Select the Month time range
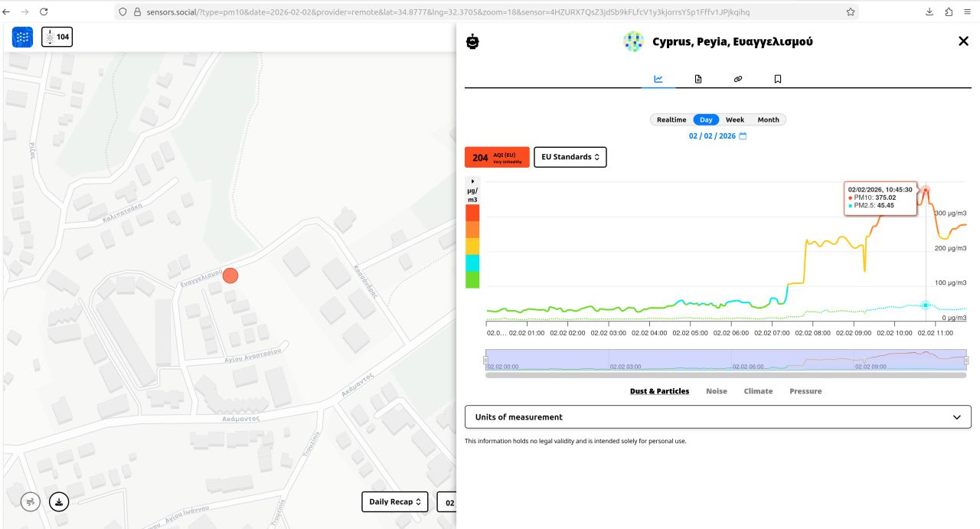This screenshot has height=529, width=980. (768, 120)
